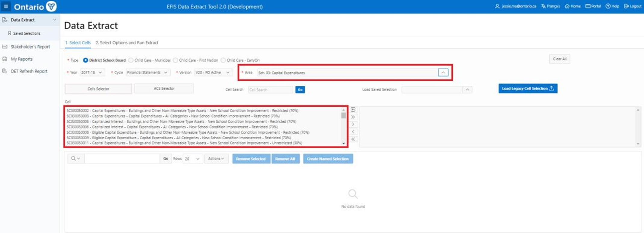Image resolution: width=644 pixels, height=233 pixels.
Task: Click the remove-selected left chevron icon
Action: click(x=353, y=132)
